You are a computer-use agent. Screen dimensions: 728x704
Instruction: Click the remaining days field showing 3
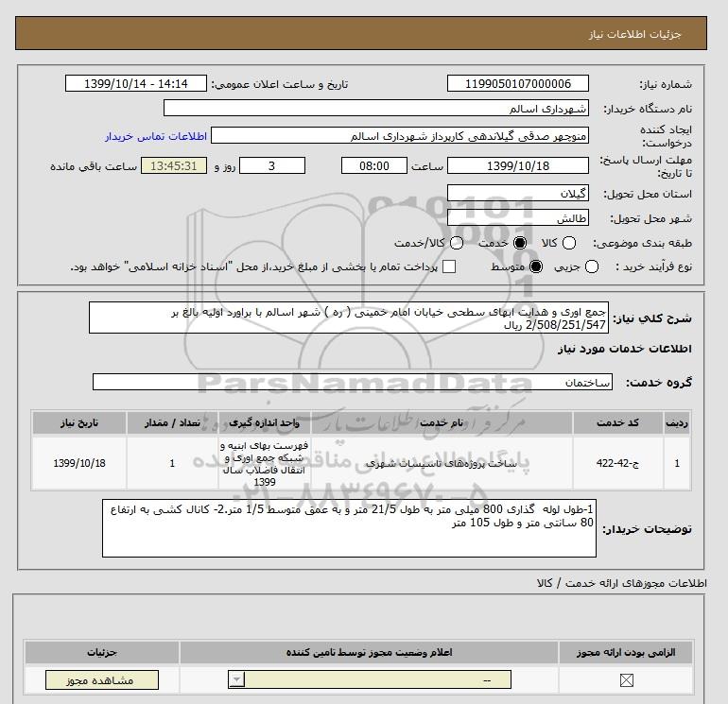tap(272, 165)
